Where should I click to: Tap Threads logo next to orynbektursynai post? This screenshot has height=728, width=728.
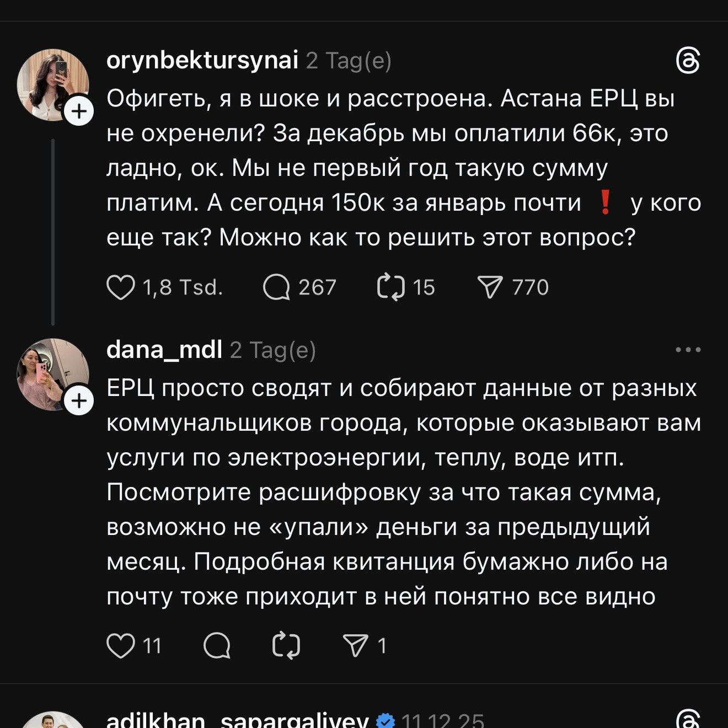tap(688, 61)
